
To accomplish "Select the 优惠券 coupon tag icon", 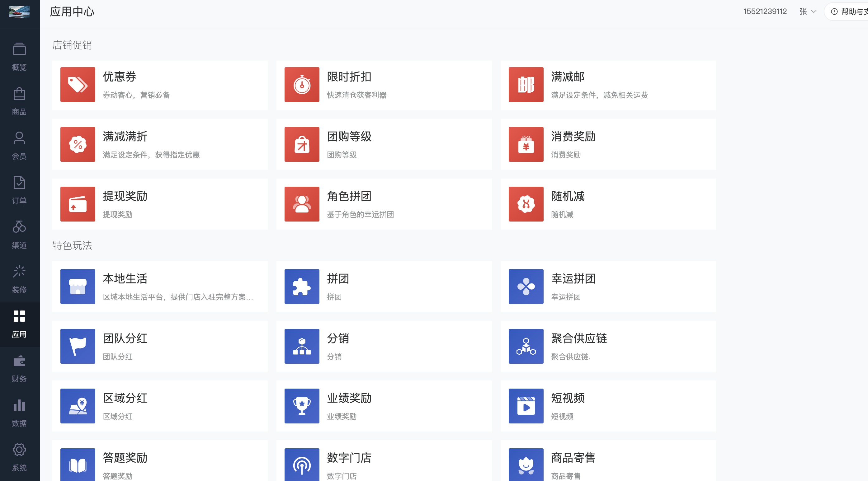I will (x=78, y=85).
